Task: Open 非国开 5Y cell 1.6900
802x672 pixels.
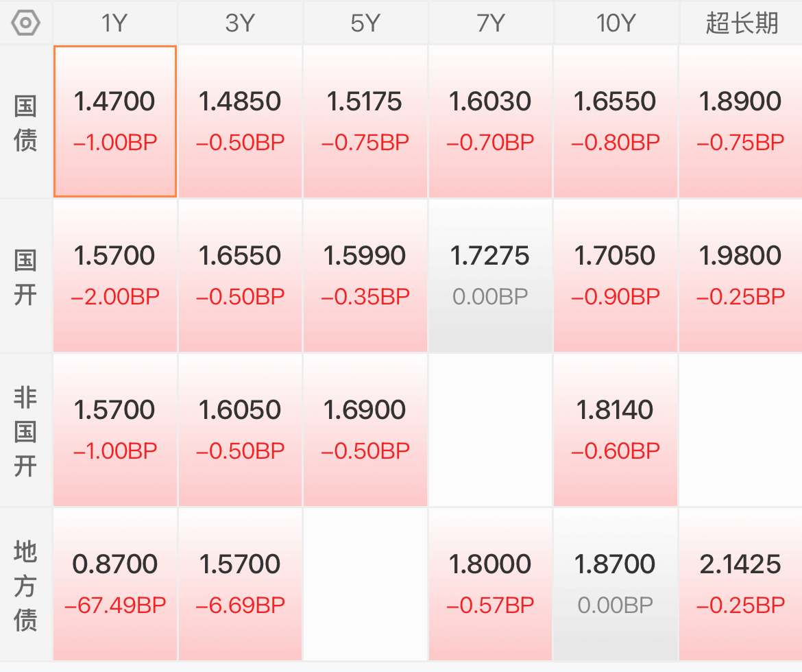Action: coord(365,430)
